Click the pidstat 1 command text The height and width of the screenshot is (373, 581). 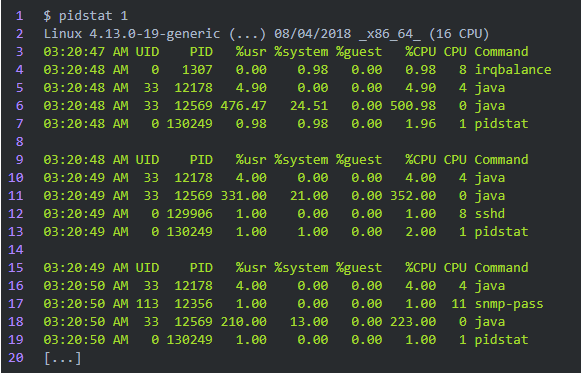coord(93,16)
